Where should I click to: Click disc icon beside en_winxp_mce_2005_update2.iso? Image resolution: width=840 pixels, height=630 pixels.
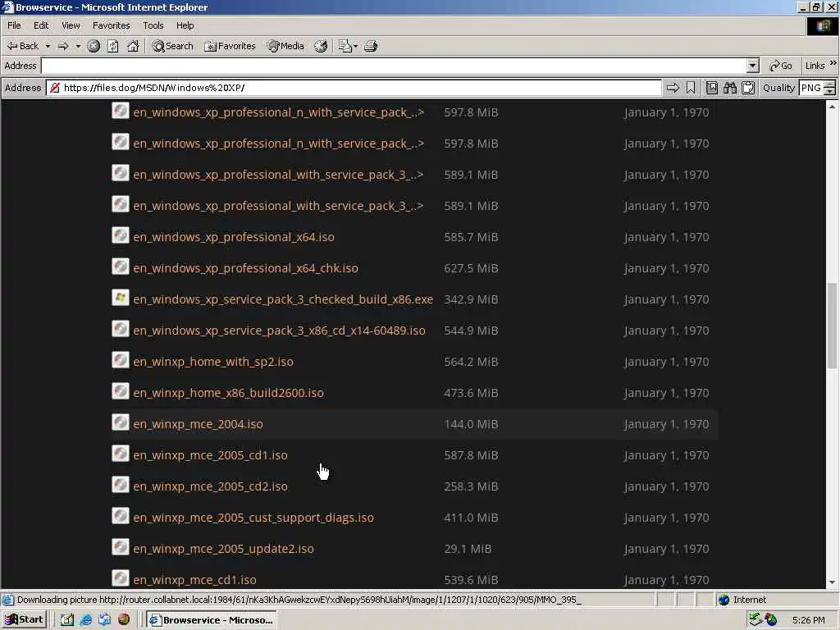tap(121, 547)
